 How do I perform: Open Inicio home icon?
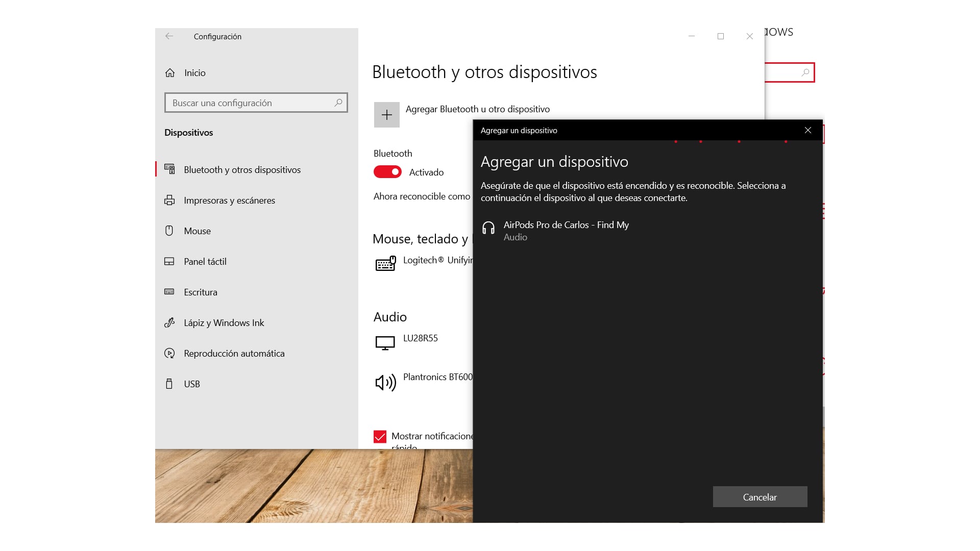(170, 73)
